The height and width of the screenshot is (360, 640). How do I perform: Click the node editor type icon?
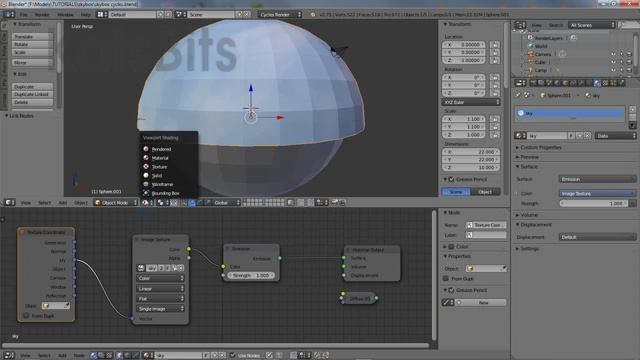(9, 356)
